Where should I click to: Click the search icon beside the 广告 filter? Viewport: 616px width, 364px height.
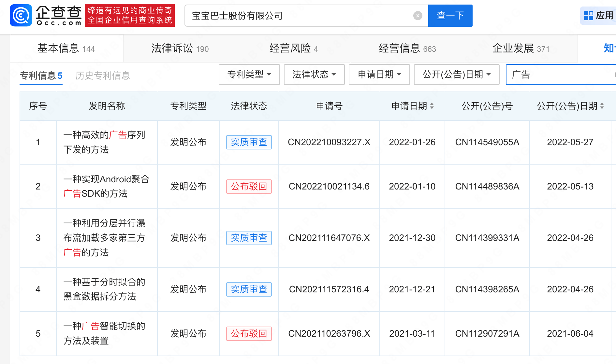click(614, 75)
